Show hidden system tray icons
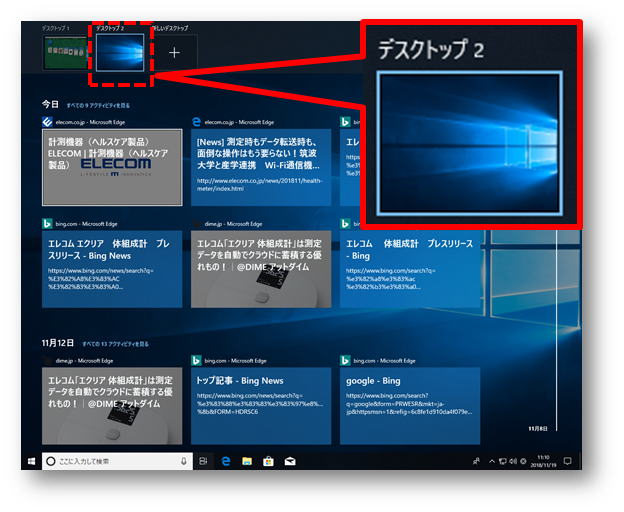Viewport: 624px width, 512px height. pos(492,461)
